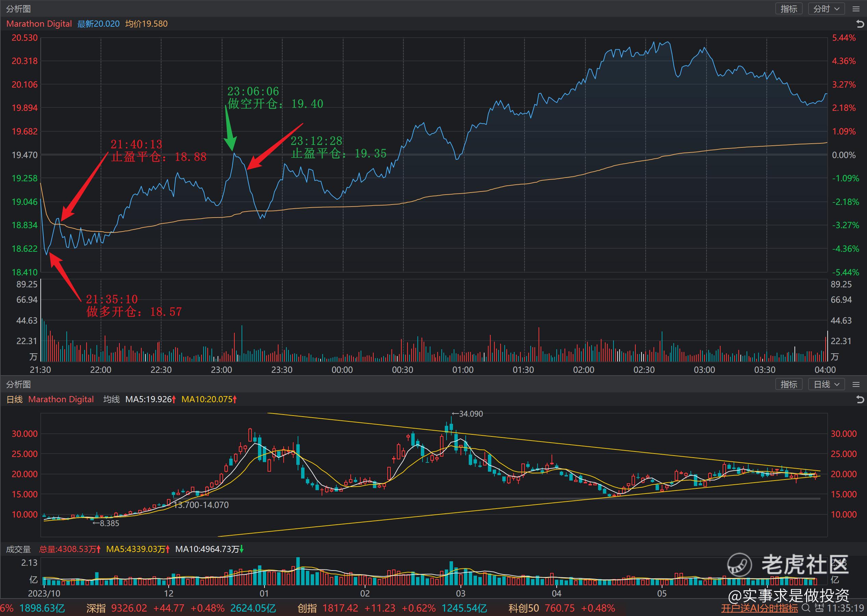Open the 日线 period dropdown
Screen dimensions: 867x616
click(826, 384)
